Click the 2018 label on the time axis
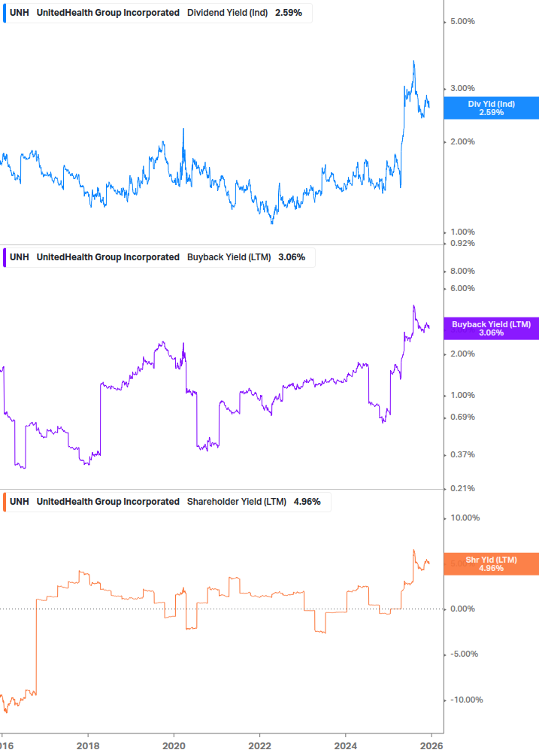 [88, 746]
